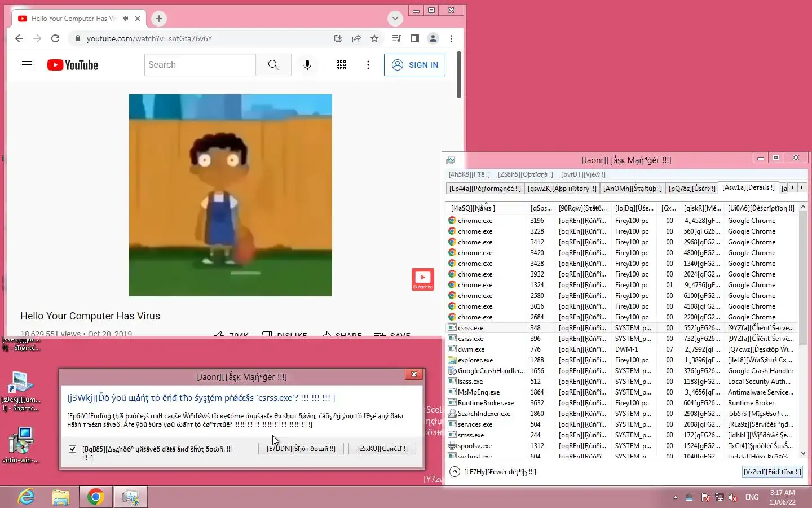Go to the YouTube home logo
The height and width of the screenshot is (508, 812).
(x=73, y=65)
